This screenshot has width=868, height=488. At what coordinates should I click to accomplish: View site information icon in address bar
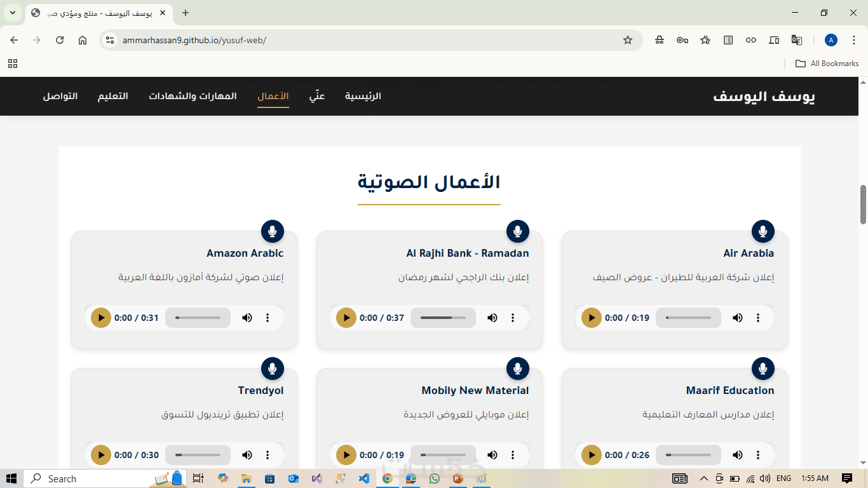110,40
